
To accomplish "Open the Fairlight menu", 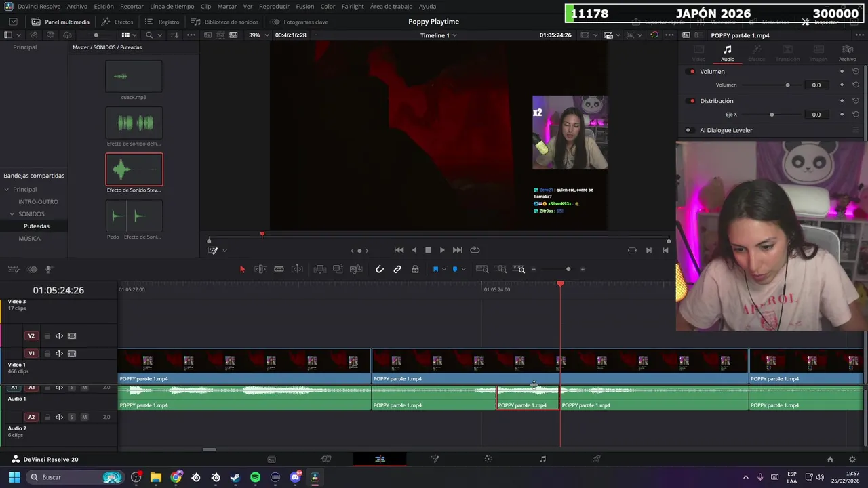I will pos(353,6).
